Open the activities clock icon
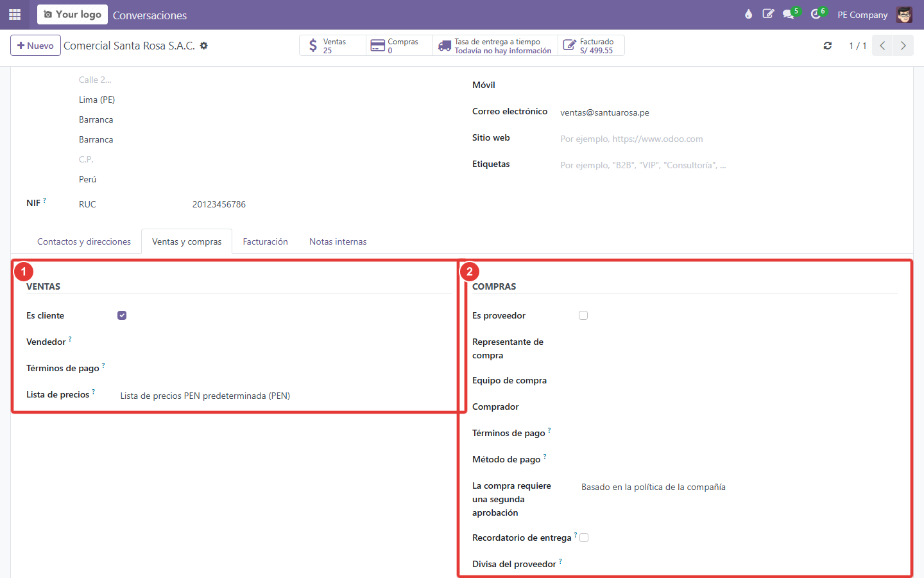This screenshot has width=924, height=578. pyautogui.click(x=816, y=14)
